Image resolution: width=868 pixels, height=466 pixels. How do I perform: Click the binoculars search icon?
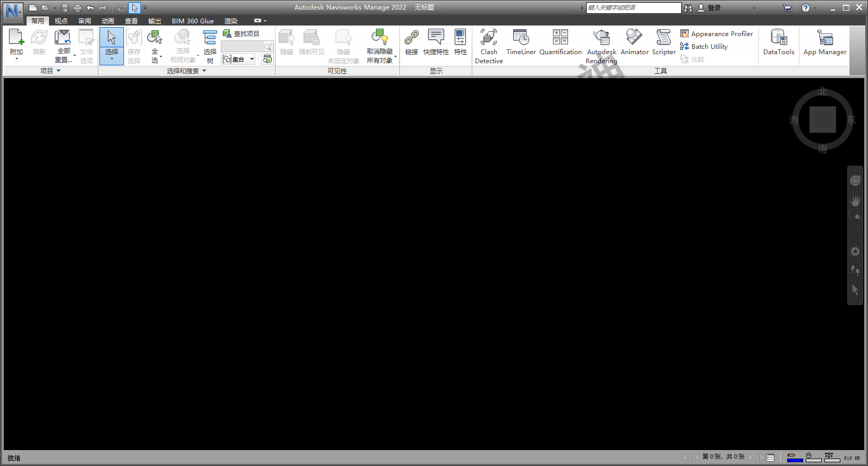click(x=688, y=8)
